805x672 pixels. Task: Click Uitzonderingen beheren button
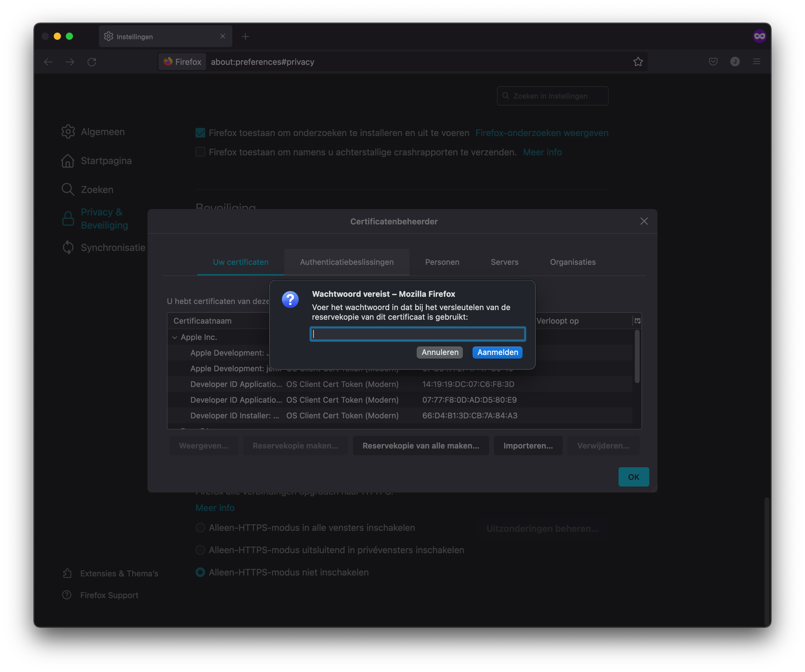542,529
